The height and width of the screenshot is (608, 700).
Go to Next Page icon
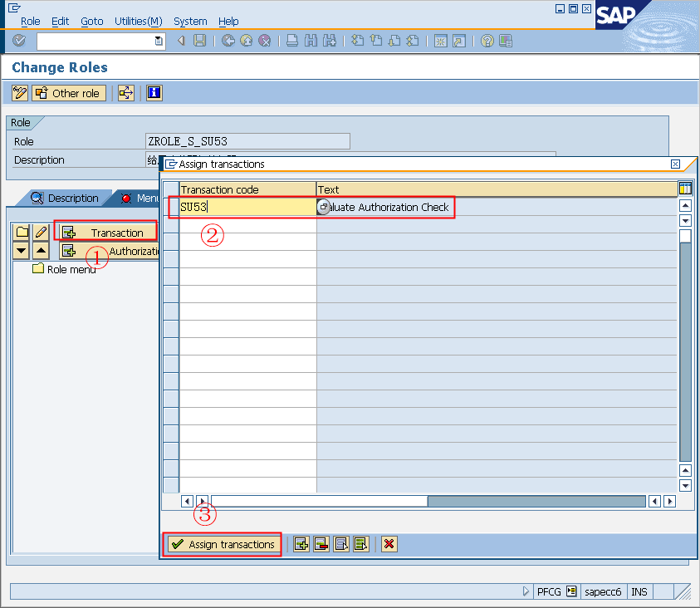pos(394,41)
